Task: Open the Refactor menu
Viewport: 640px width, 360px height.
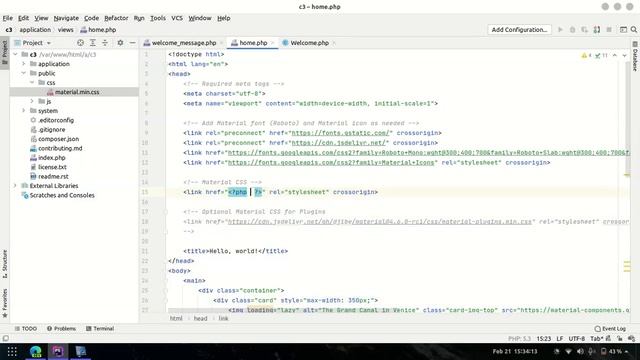Action: tap(116, 18)
